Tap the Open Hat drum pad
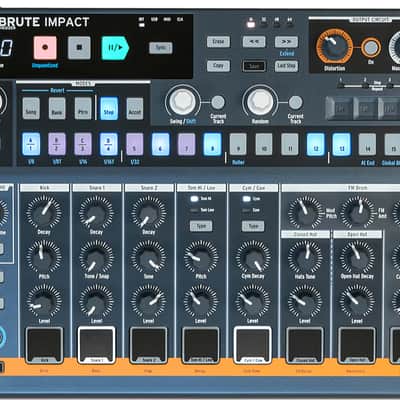The image size is (400, 400). tap(357, 345)
